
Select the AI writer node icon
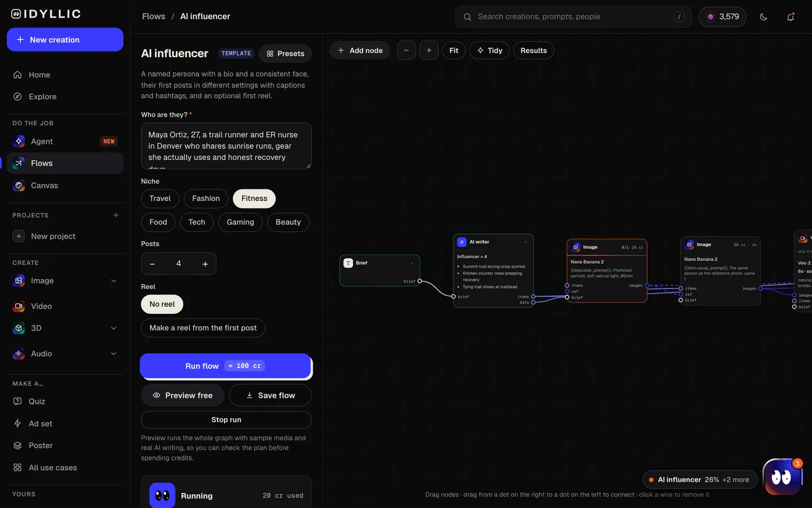click(462, 242)
